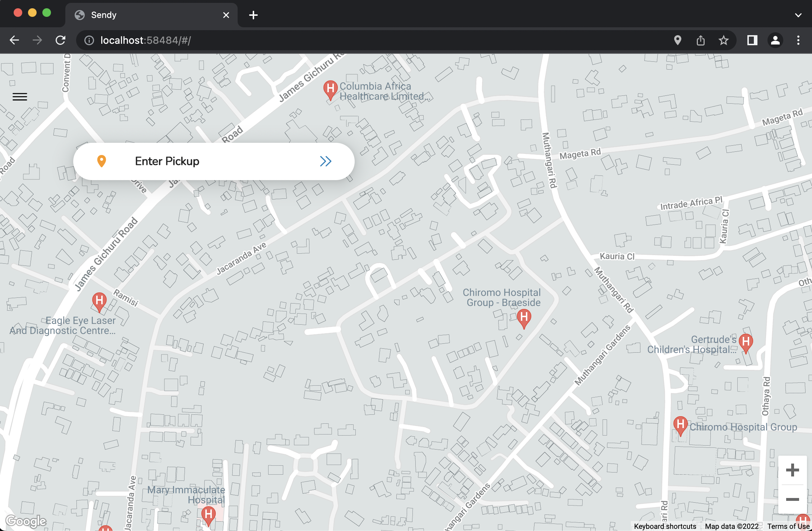Expand the pickup form with double chevron arrows

tap(326, 161)
